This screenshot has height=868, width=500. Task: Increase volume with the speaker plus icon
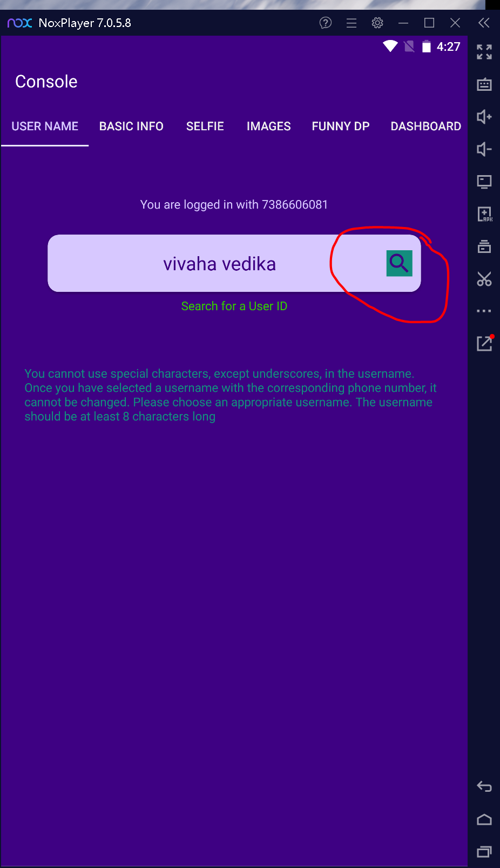tap(484, 117)
